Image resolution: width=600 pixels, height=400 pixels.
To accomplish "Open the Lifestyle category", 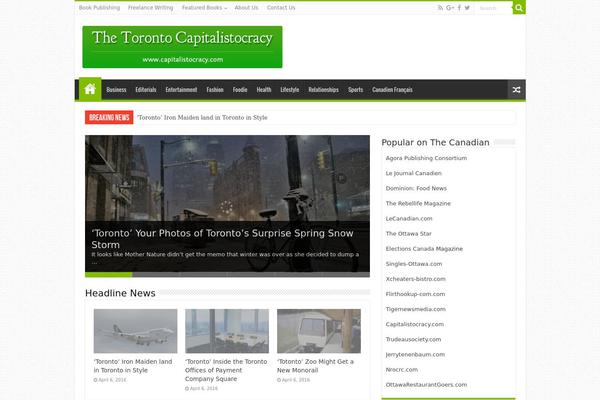I will tap(290, 90).
